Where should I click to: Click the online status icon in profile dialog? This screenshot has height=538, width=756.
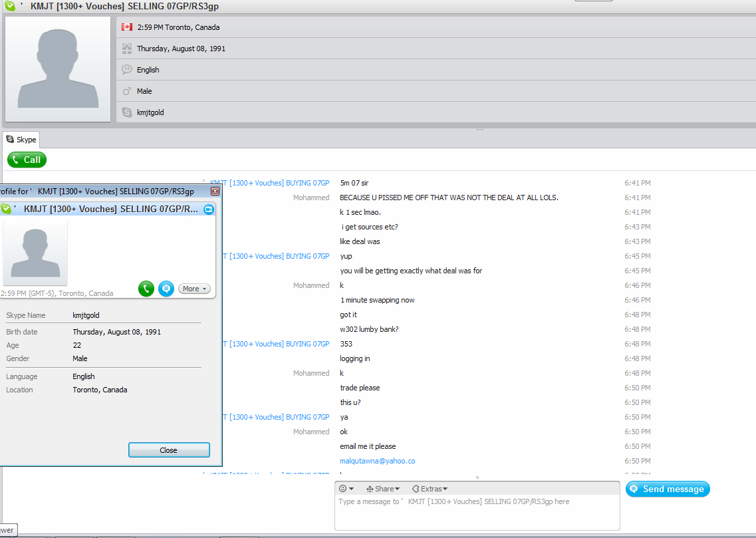6,209
